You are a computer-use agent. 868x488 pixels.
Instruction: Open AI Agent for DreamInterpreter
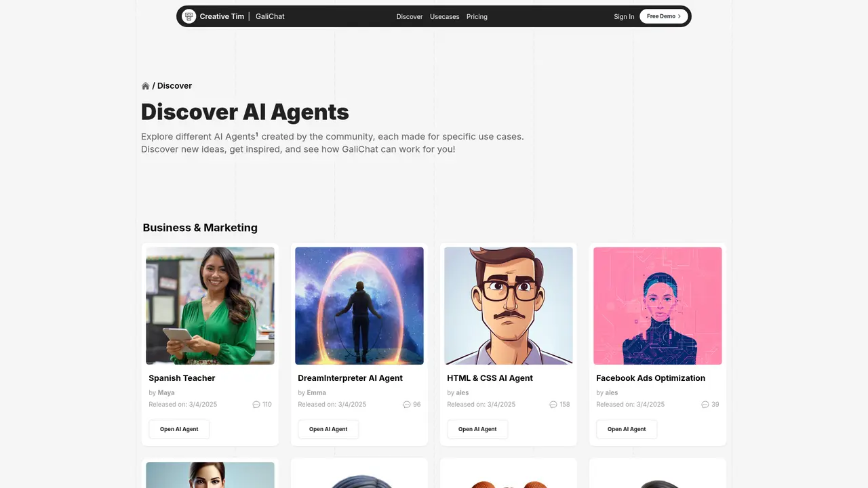tap(328, 429)
